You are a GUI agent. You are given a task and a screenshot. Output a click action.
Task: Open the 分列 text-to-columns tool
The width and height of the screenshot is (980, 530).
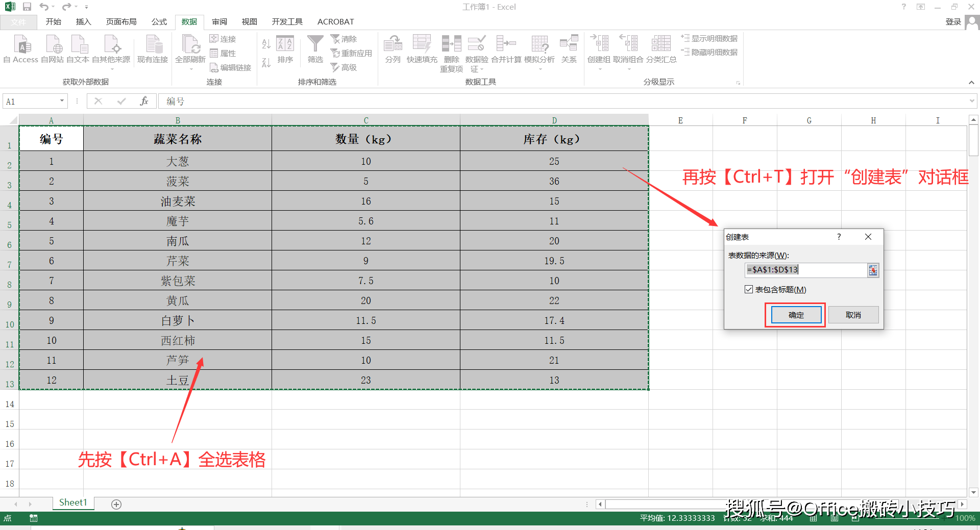point(393,49)
